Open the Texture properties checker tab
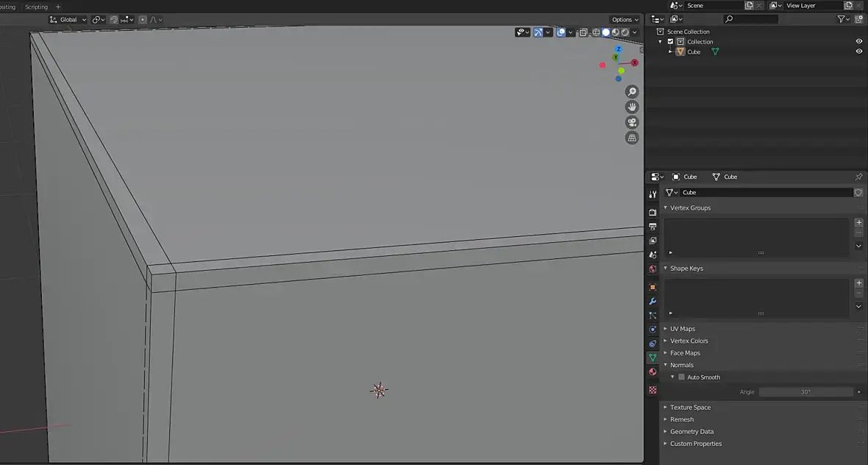The height and width of the screenshot is (465, 868). 652,390
